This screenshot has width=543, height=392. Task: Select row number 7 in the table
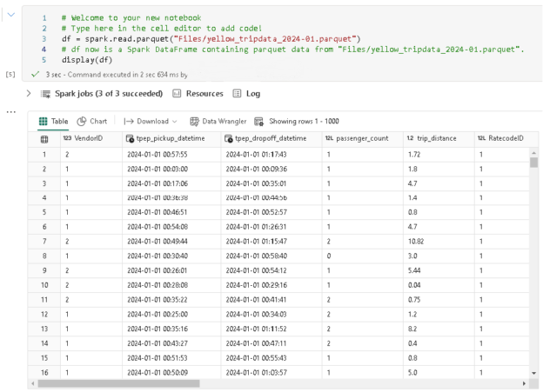point(44,241)
